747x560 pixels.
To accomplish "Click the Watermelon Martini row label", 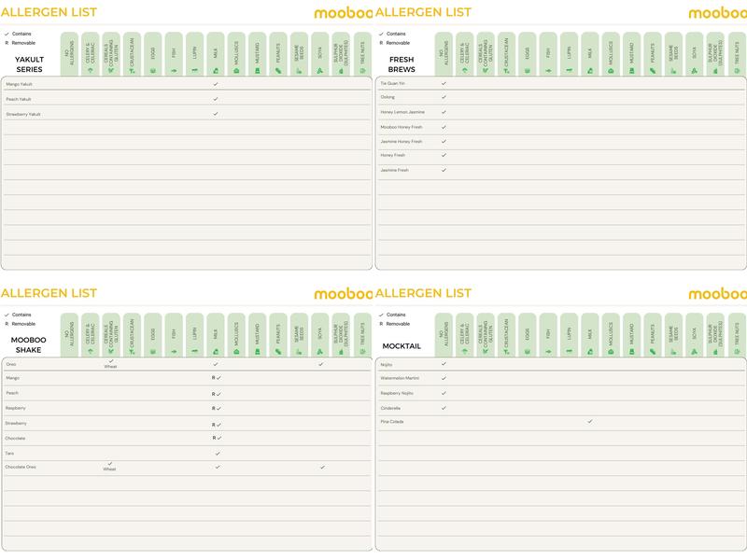I will (400, 378).
